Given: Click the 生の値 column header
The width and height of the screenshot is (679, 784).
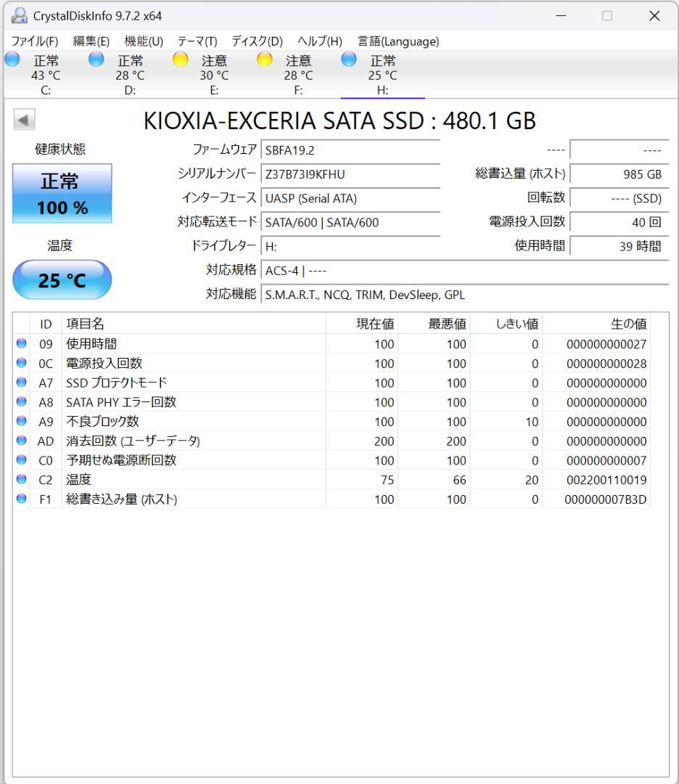Looking at the screenshot, I should click(x=596, y=324).
